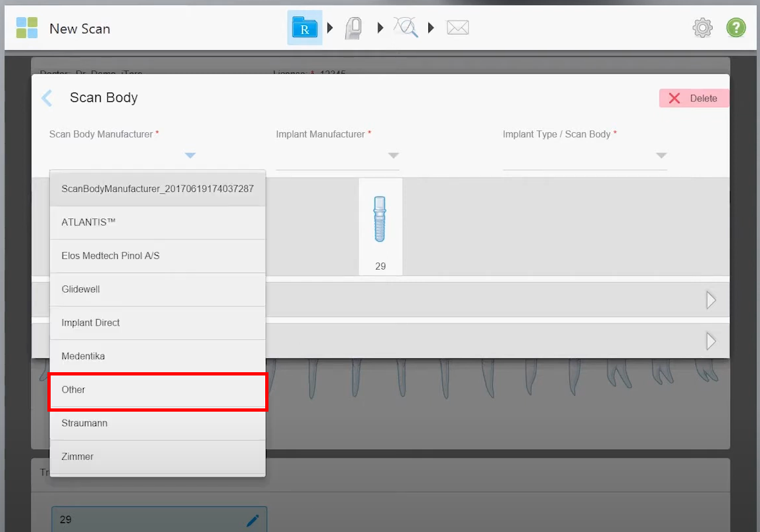Viewport: 760px width, 532px height.
Task: Choose Straumann in the manufacturer list
Action: point(158,423)
